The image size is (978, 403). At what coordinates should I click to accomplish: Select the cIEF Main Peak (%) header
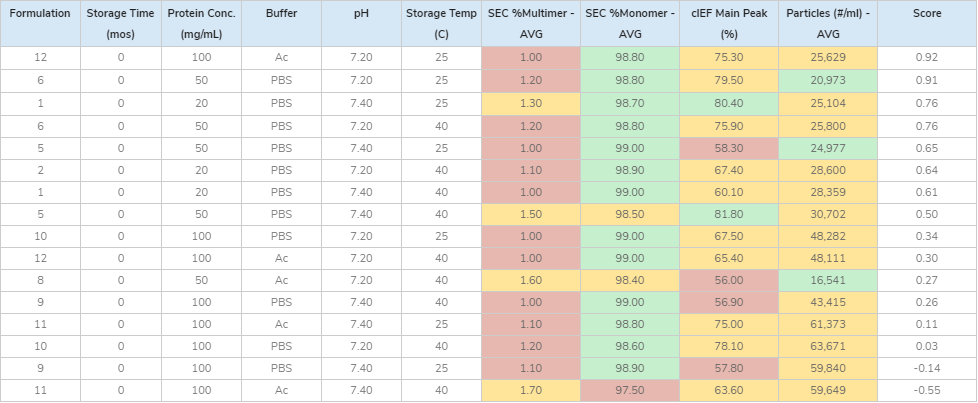[x=728, y=24]
